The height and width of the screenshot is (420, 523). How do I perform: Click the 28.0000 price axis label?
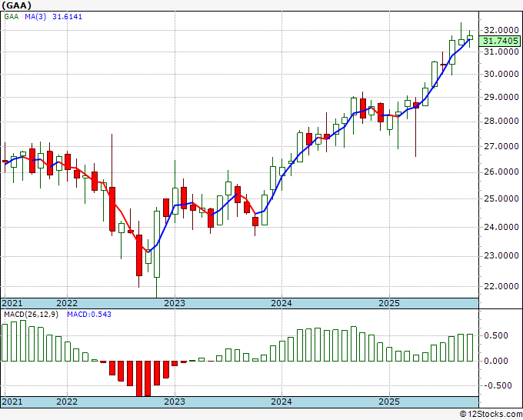tap(501, 122)
